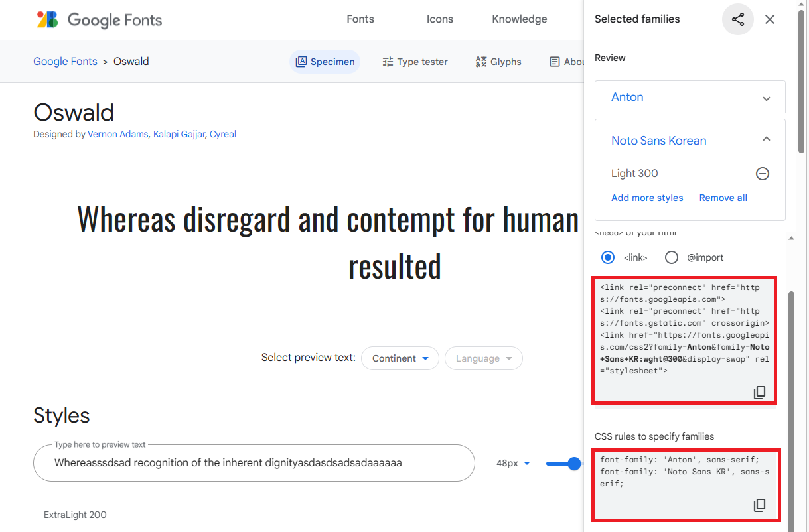The width and height of the screenshot is (809, 532).
Task: Switch to the About tab
Action: 566,62
